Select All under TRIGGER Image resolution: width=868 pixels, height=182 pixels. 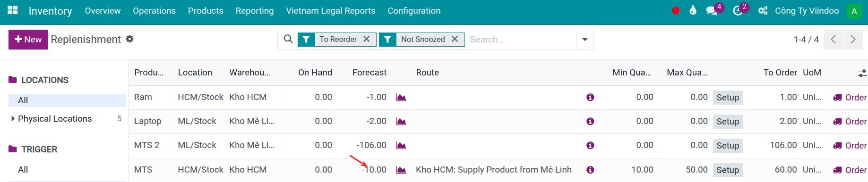click(x=67, y=169)
